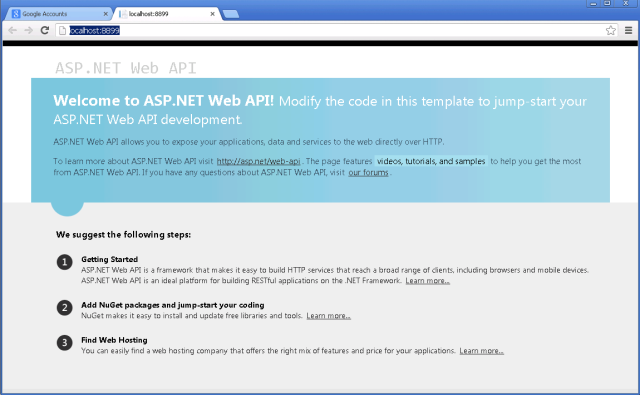Open the http://asp.net/web-api link
This screenshot has height=395, width=640.
tap(258, 161)
